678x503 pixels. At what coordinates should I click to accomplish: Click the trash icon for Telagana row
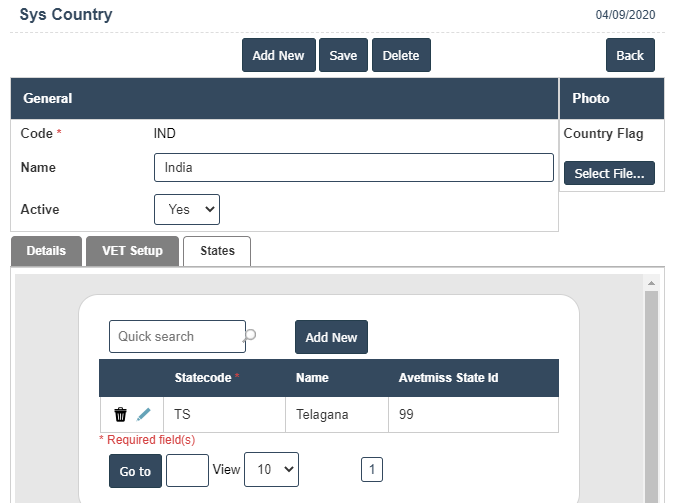click(121, 414)
